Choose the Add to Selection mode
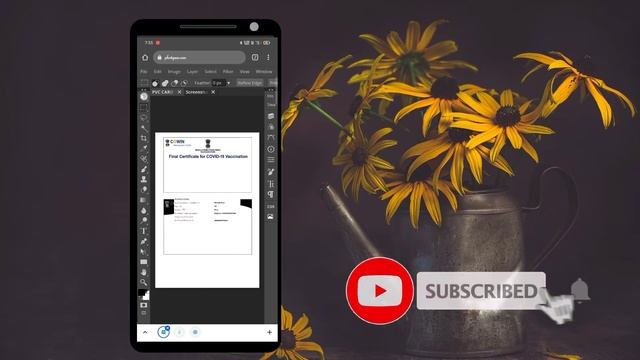Viewport: 640px width, 360px height. tap(165, 83)
